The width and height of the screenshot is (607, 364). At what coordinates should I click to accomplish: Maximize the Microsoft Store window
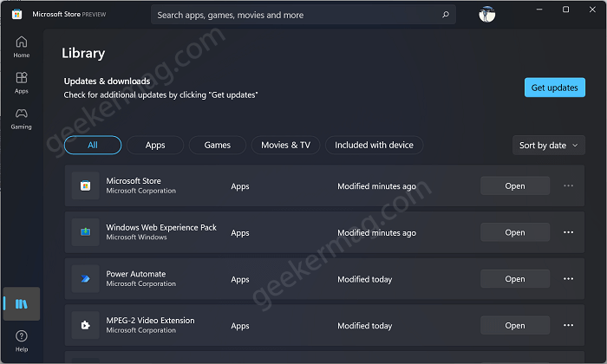565,10
